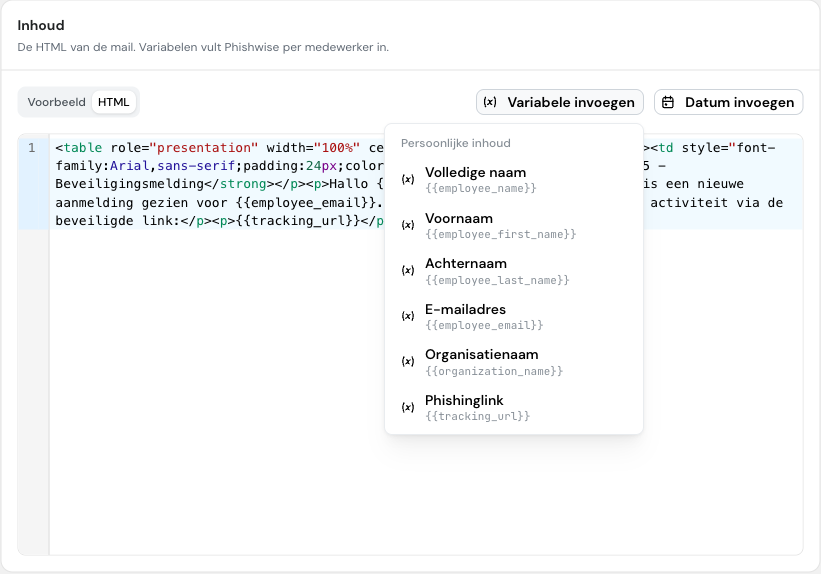Click role="presentation" attribute in the code
821x574 pixels.
click(x=184, y=148)
